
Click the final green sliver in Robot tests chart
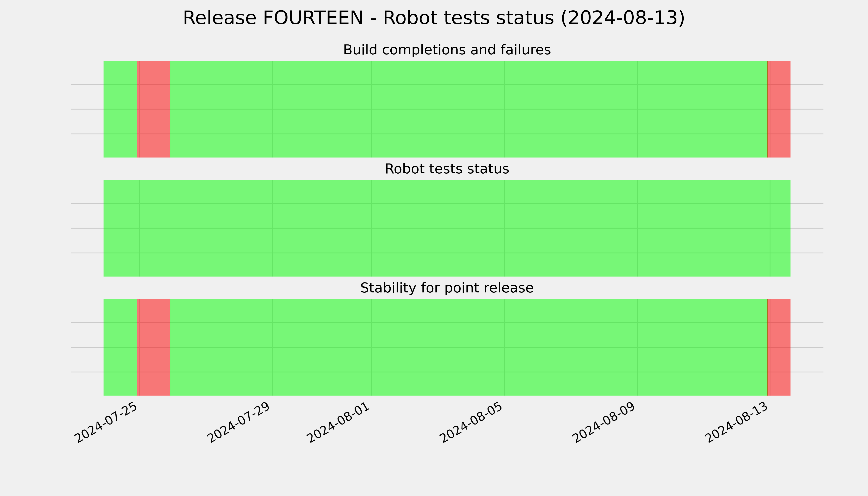click(x=780, y=228)
